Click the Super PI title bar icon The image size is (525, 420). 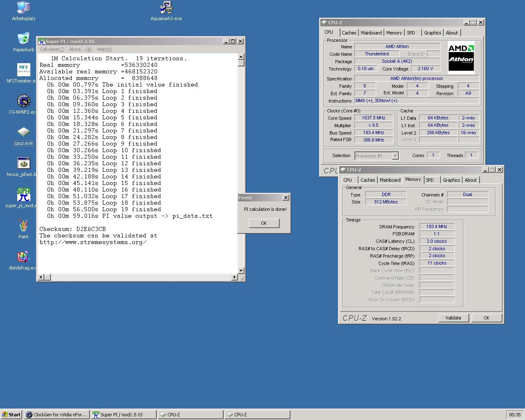(41, 41)
